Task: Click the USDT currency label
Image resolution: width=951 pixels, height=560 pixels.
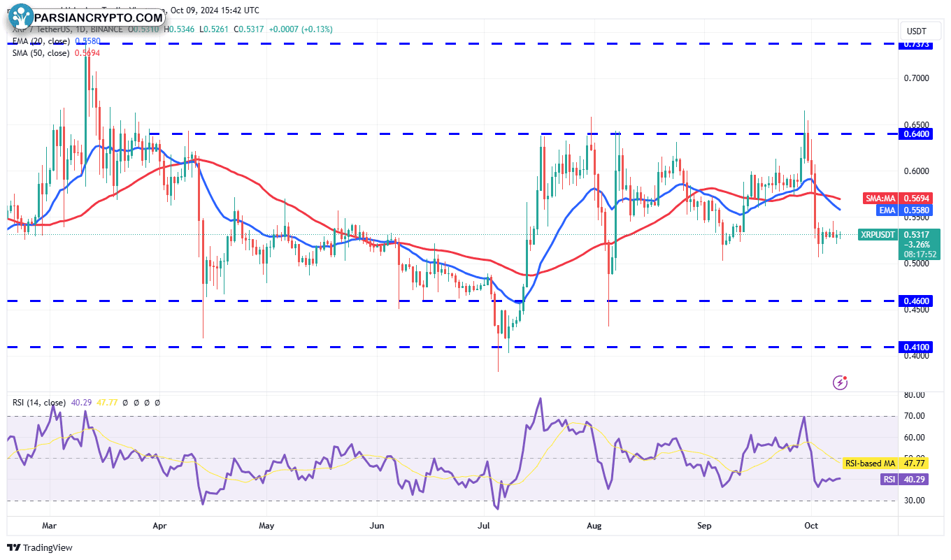Action: tap(917, 31)
